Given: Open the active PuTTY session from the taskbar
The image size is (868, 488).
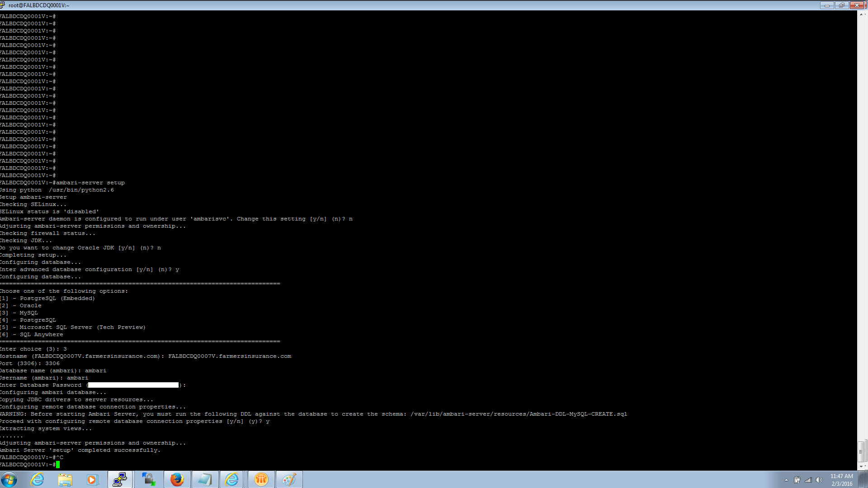Looking at the screenshot, I should [x=120, y=479].
